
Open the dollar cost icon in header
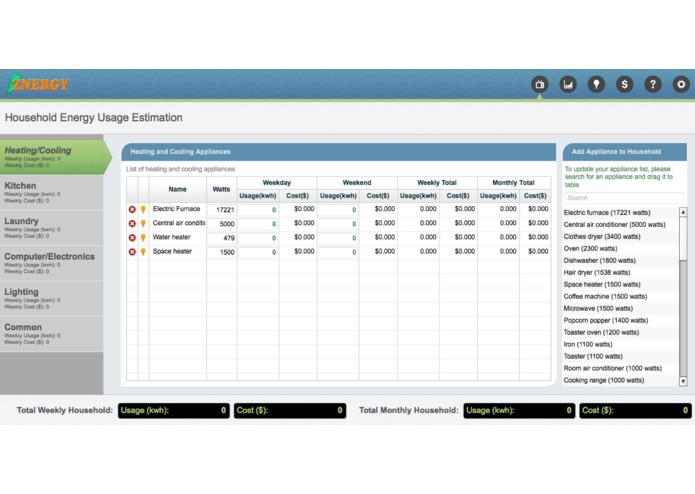click(x=625, y=84)
